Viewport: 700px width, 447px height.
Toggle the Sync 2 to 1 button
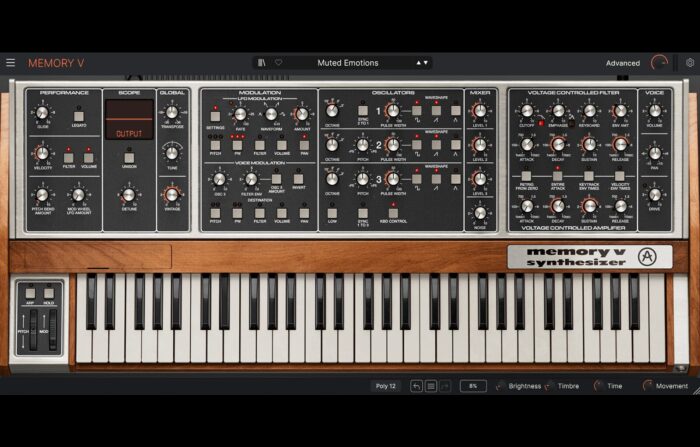pyautogui.click(x=363, y=110)
